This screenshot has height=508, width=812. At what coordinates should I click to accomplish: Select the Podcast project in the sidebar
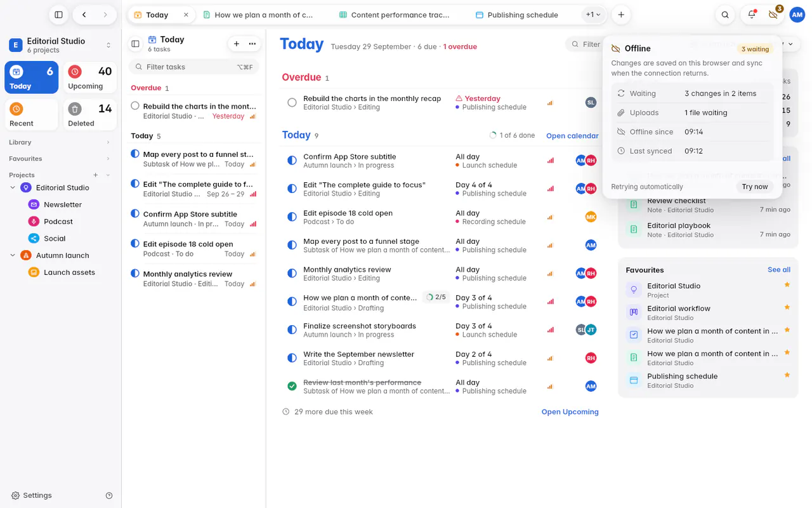point(58,222)
